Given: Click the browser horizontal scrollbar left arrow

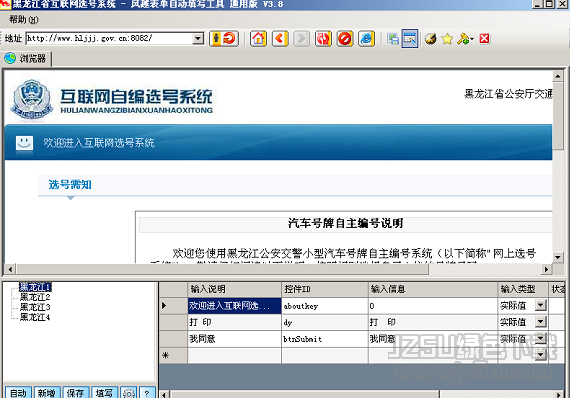Looking at the screenshot, I should click(x=10, y=269).
